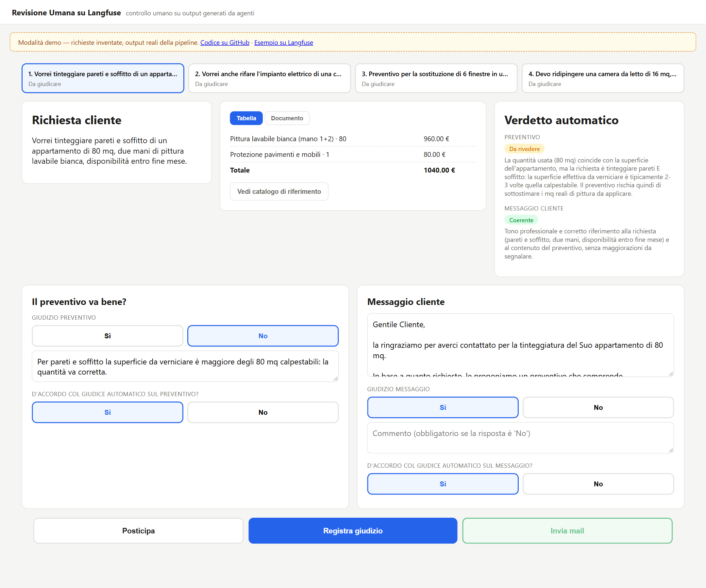
Task: Select request 3 about sostituzione di 6 finestre
Action: (x=436, y=78)
